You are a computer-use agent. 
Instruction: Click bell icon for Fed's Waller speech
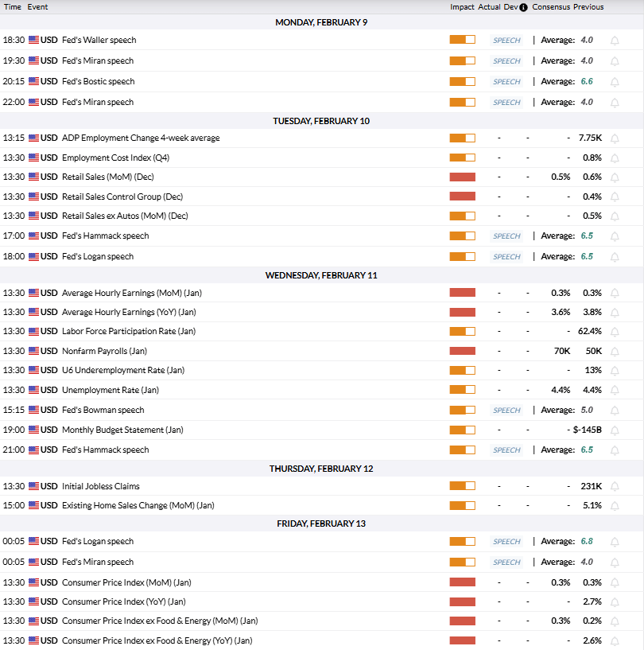[x=615, y=41]
